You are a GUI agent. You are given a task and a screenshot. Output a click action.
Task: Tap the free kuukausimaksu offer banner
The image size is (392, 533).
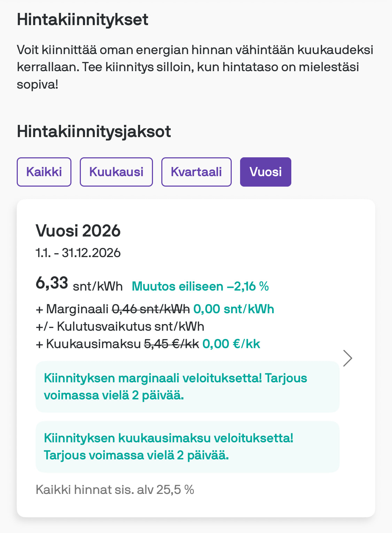187,446
